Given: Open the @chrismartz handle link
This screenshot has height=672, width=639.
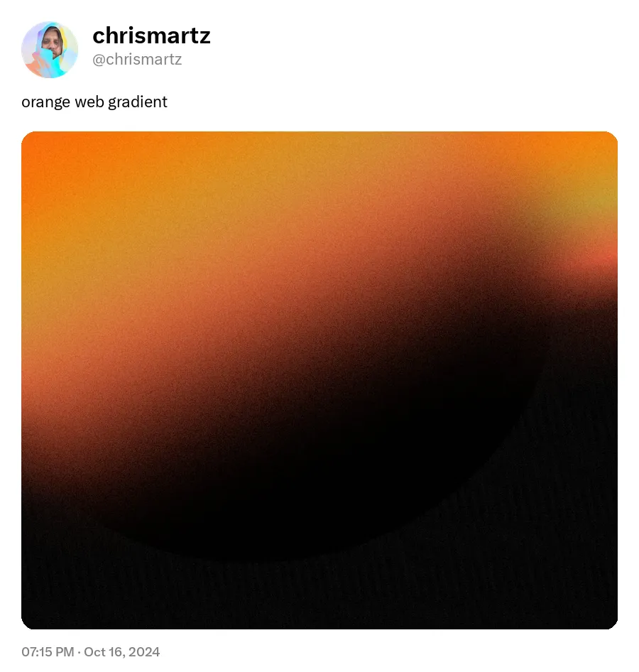Looking at the screenshot, I should [x=137, y=59].
